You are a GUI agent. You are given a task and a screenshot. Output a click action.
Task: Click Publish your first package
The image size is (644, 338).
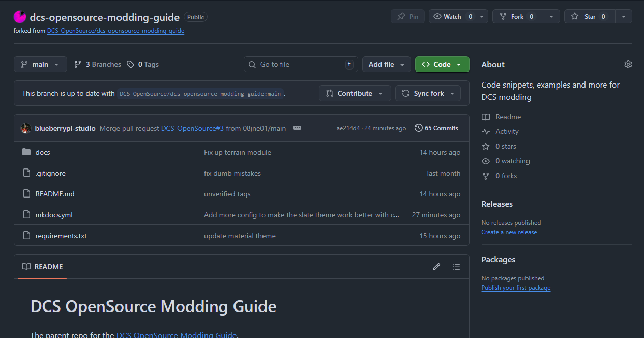(516, 288)
